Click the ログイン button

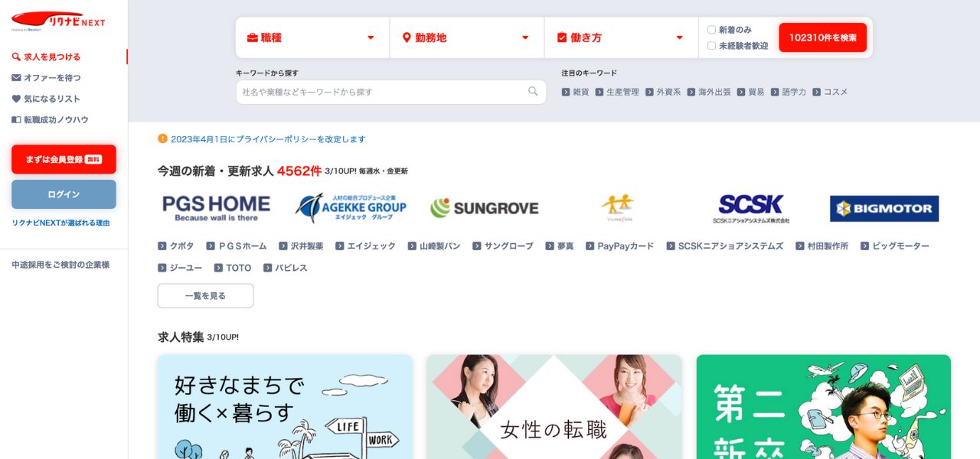click(64, 194)
